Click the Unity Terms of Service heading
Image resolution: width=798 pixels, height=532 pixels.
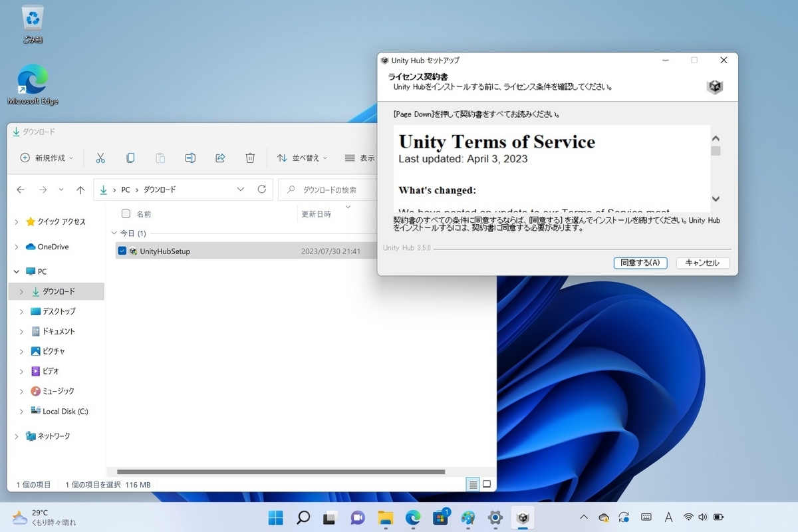pos(497,142)
